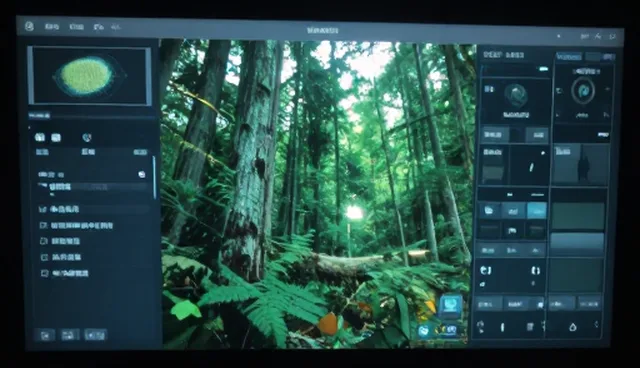Click the circular dial with the blue center
Viewport: 640px width, 368px height.
pos(583,90)
